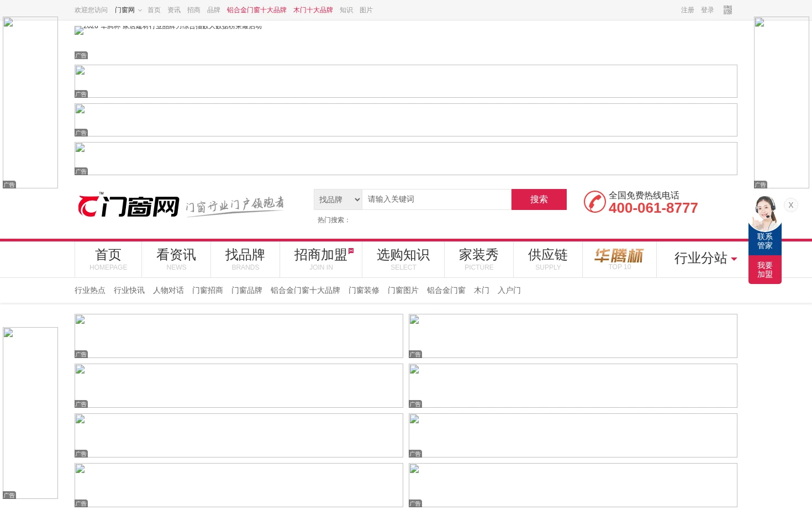Open 铝合金门窗 in the sub navigation
Image resolution: width=812 pixels, height=510 pixels.
click(x=446, y=290)
